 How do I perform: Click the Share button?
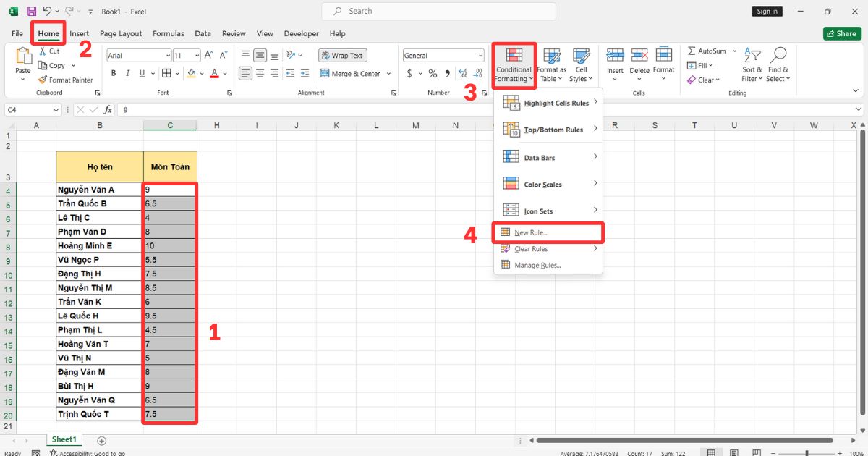point(841,33)
